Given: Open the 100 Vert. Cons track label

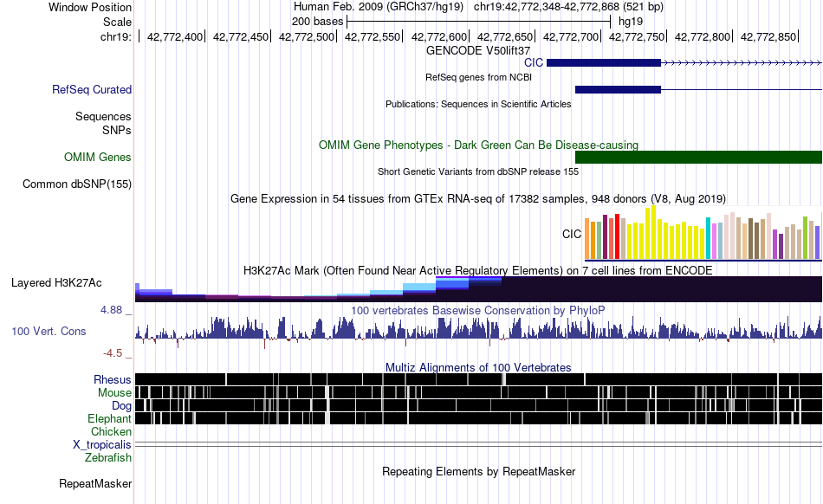Looking at the screenshot, I should point(49,332).
